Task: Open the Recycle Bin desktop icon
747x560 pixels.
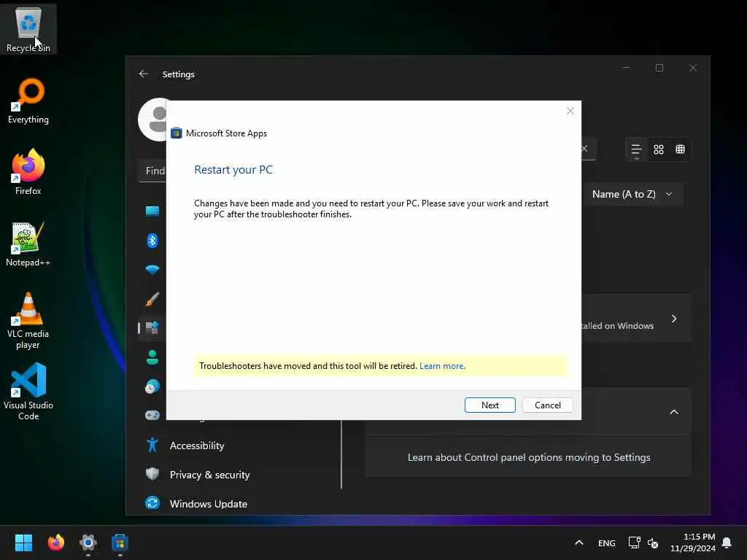Action: 28,29
